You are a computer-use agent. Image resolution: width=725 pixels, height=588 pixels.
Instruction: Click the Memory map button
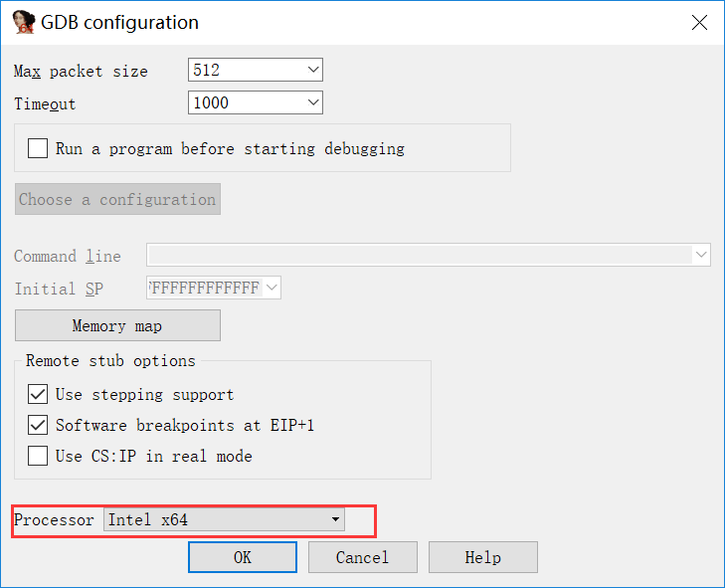117,325
